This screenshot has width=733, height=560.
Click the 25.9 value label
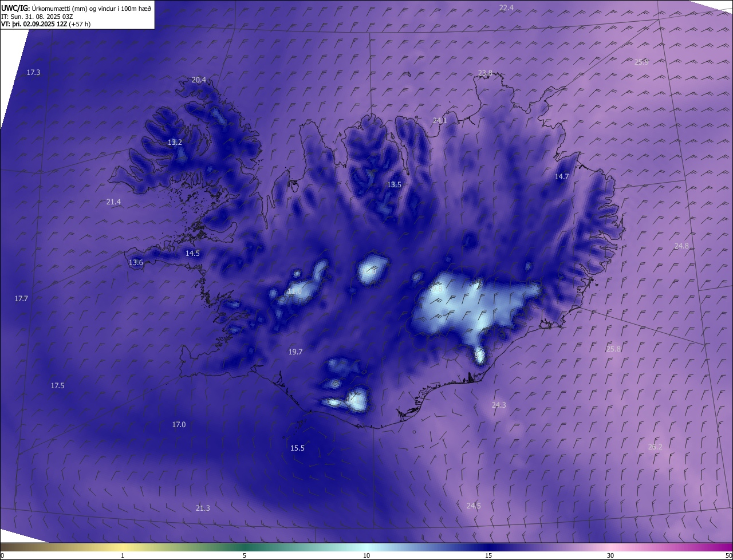pos(641,62)
